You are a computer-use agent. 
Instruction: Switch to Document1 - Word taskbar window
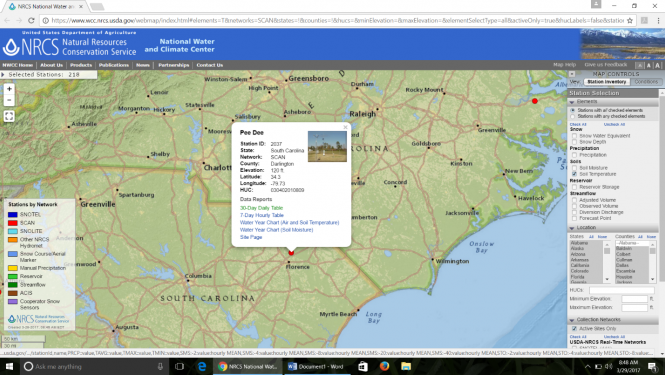coord(316,366)
